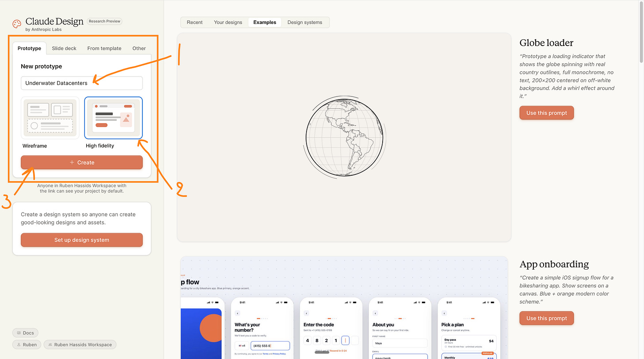Click the First name field containing "Maya"
This screenshot has width=644, height=359.
(x=400, y=343)
